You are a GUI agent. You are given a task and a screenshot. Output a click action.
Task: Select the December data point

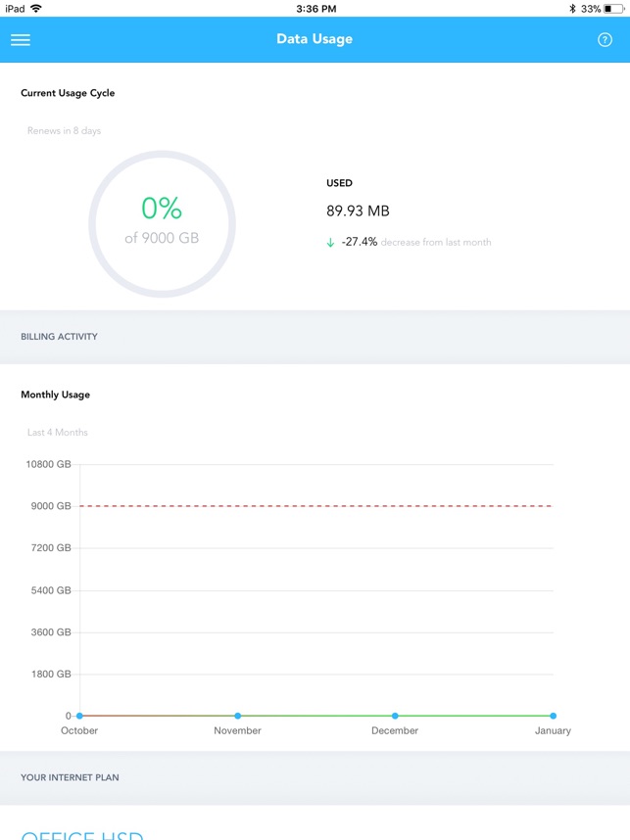395,716
